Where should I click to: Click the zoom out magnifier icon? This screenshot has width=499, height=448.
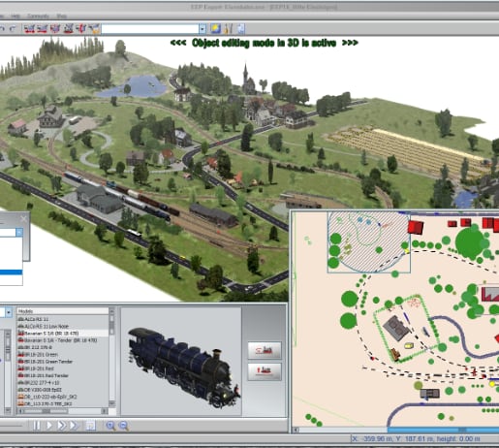click(x=124, y=426)
